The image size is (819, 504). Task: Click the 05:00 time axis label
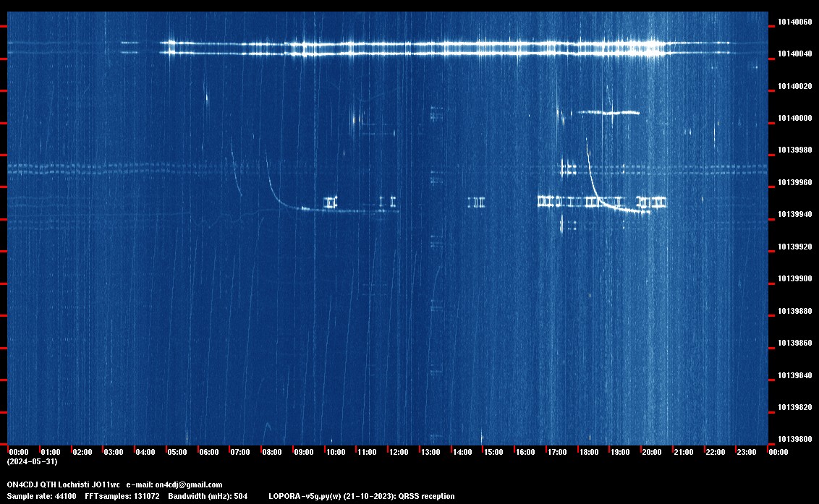point(177,452)
